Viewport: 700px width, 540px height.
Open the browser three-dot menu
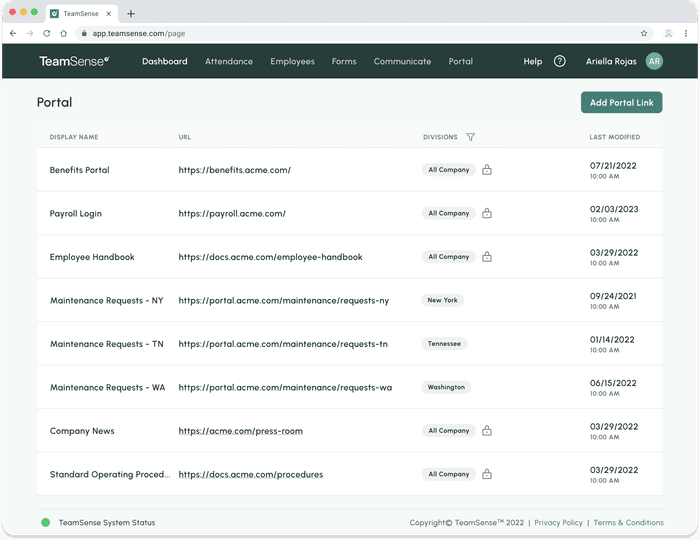click(686, 33)
